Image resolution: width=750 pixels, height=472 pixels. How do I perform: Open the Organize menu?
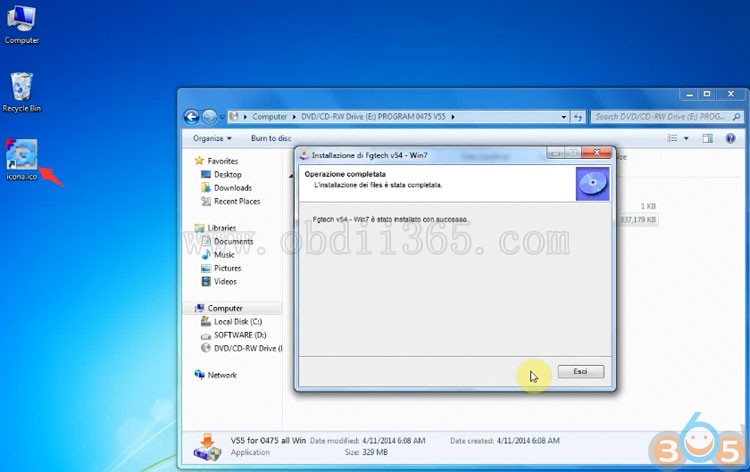coord(212,138)
